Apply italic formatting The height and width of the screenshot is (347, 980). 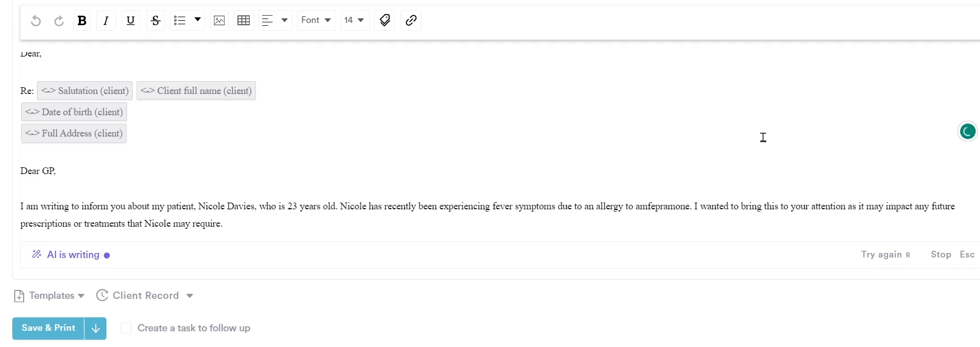click(106, 21)
